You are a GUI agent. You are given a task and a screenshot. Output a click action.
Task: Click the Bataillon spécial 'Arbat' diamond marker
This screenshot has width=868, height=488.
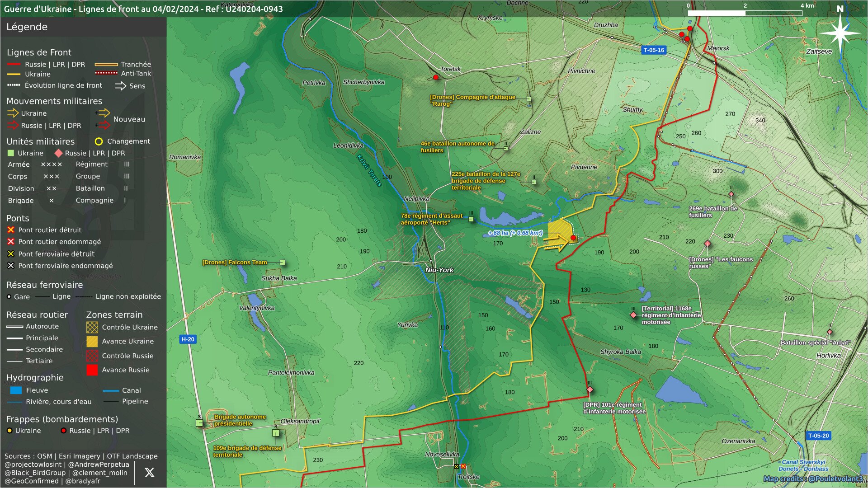pos(830,332)
